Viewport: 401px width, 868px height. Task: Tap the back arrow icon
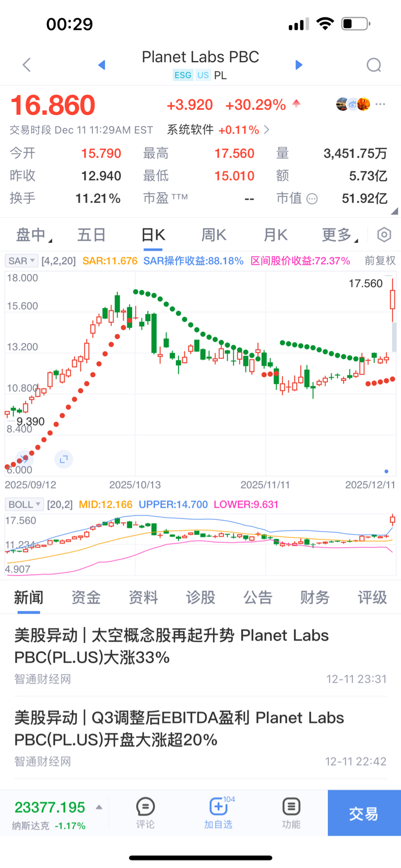coord(27,65)
